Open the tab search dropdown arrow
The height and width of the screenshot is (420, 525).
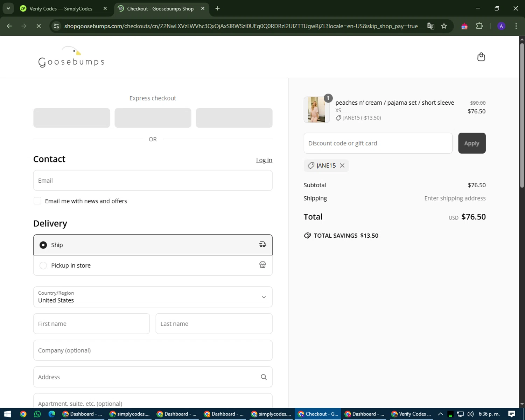coord(8,8)
